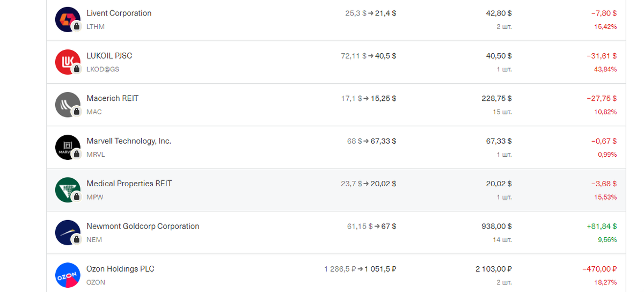Click the Newmont Goldcorp logo icon
644x292 pixels.
coord(68,232)
